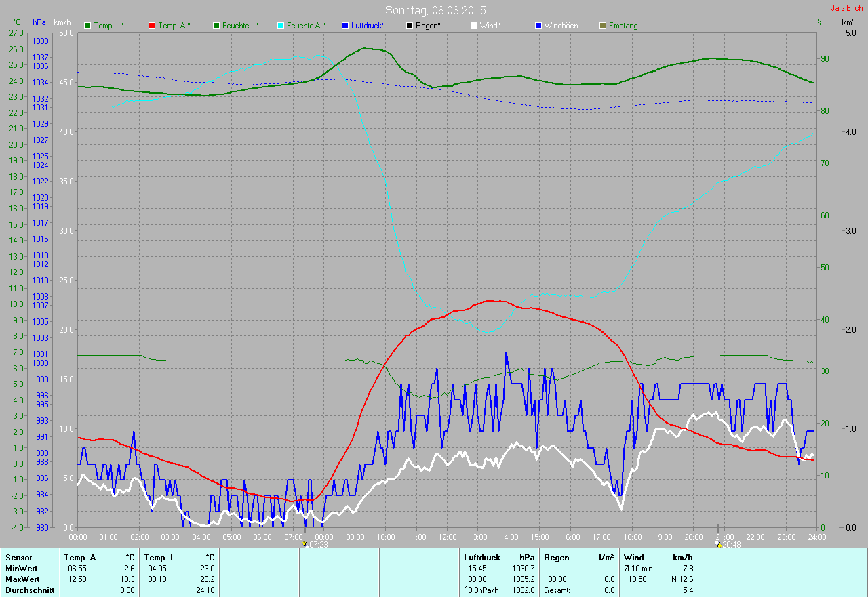This screenshot has height=597, width=868.
Task: Click the green Temp. I. legend square
Action: coord(87,26)
